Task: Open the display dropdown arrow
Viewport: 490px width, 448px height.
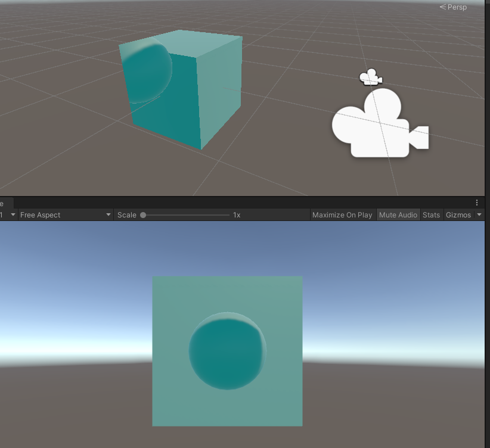Action: (13, 214)
